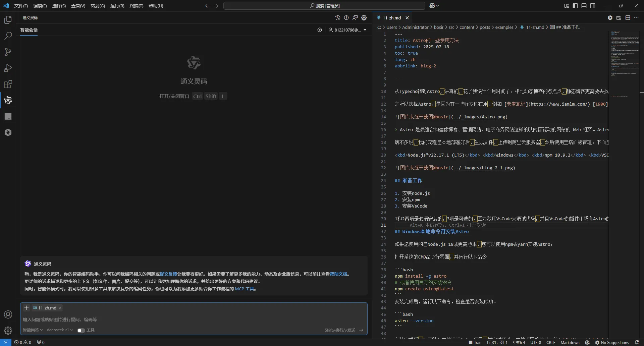Open the 转到(G) menu
The height and width of the screenshot is (346, 644).
click(98, 6)
